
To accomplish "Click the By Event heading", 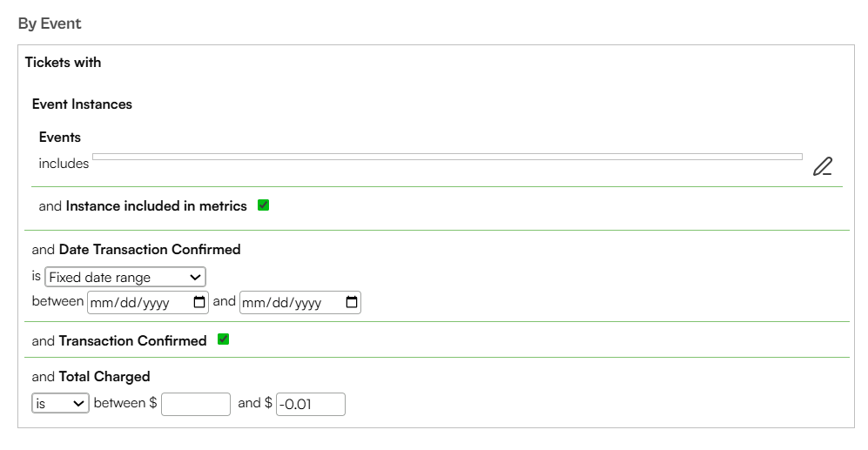I will [50, 24].
